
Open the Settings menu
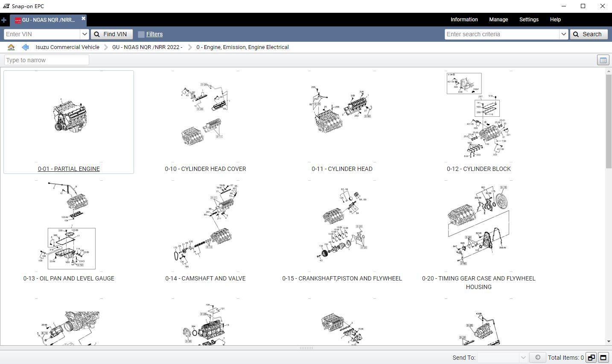[x=529, y=20]
